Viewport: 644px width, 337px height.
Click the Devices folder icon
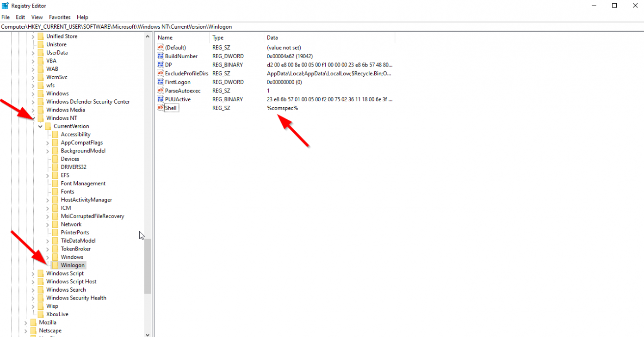(x=55, y=159)
